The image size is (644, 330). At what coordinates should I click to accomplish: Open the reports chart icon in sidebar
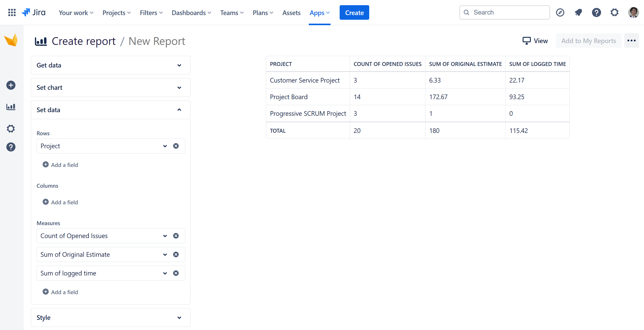11,107
